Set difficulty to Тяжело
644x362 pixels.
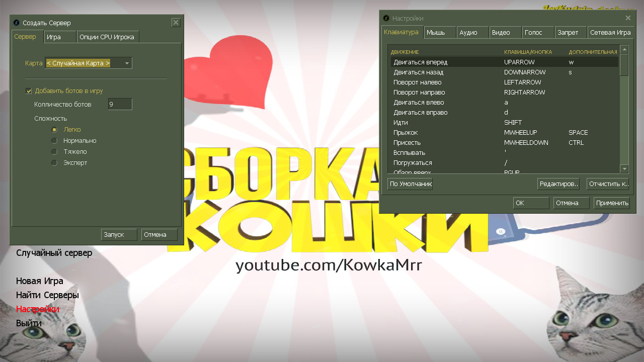coord(54,152)
